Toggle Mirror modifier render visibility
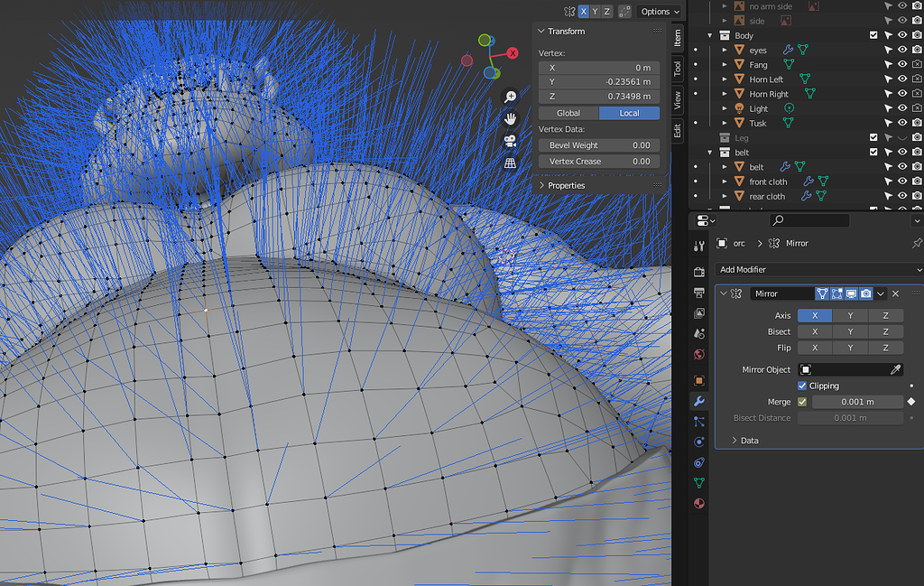 (x=865, y=293)
